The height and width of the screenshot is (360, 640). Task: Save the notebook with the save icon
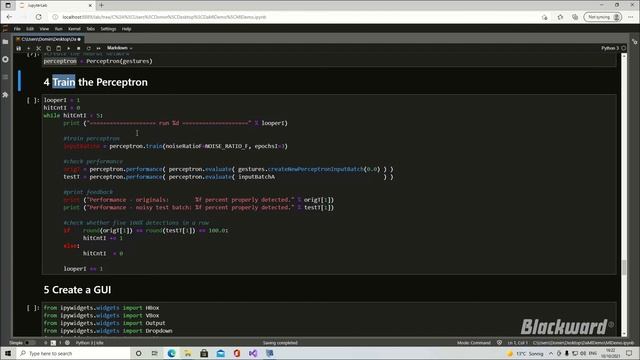coord(18,48)
